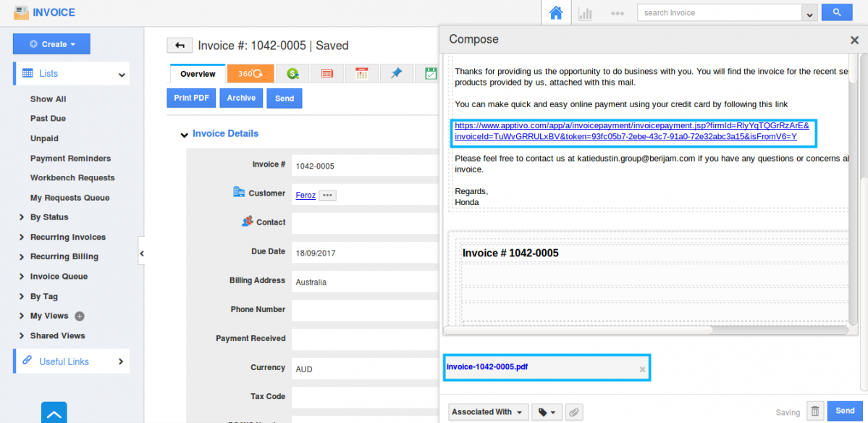Click the Print PDF button

191,98
